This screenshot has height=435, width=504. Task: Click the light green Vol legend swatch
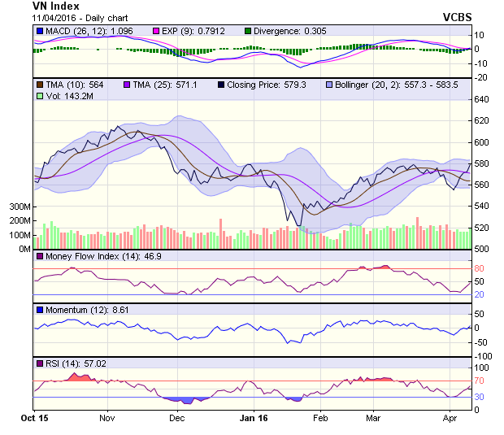coord(39,96)
